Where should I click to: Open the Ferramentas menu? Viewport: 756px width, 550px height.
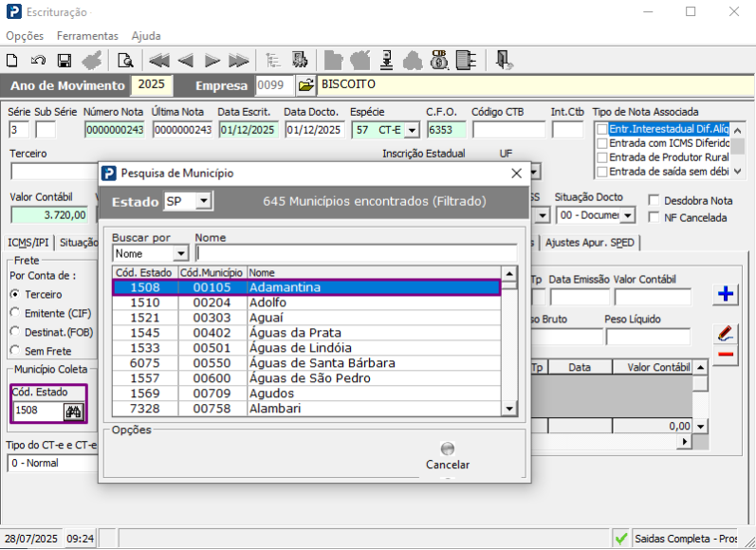tap(87, 35)
